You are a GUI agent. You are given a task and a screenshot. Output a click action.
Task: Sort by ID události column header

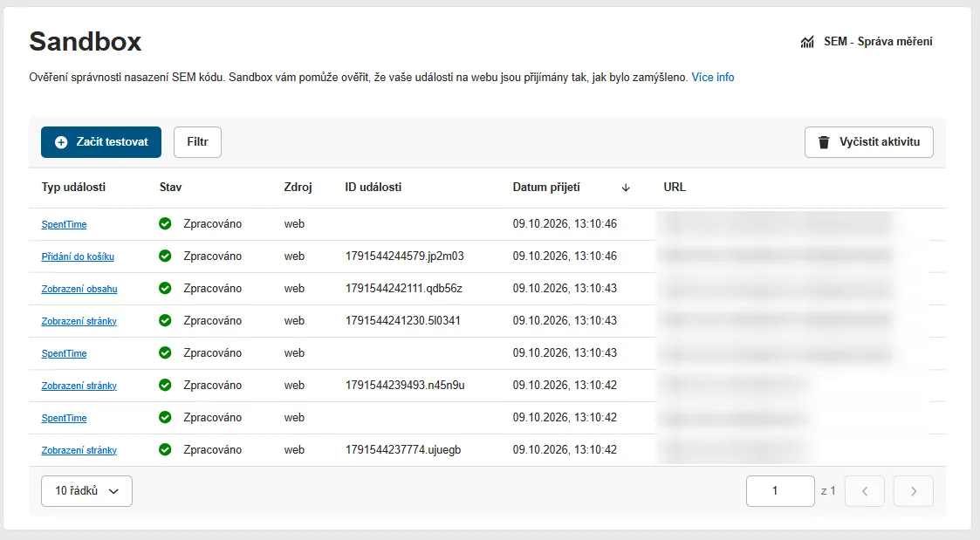point(373,187)
